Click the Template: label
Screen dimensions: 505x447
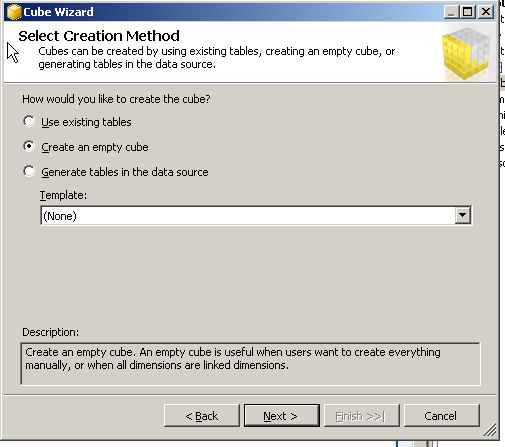(x=63, y=195)
